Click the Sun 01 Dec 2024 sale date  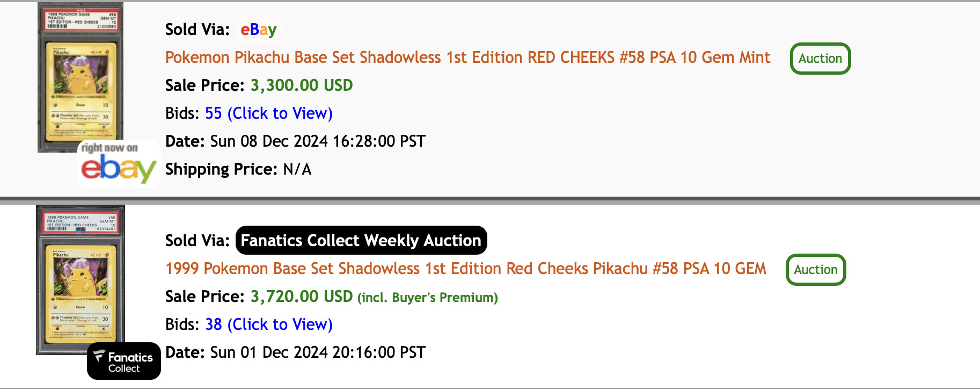[318, 352]
